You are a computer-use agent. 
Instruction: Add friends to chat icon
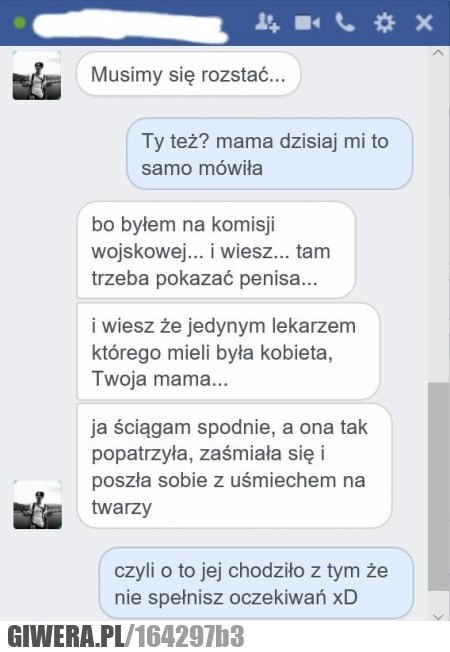point(267,22)
